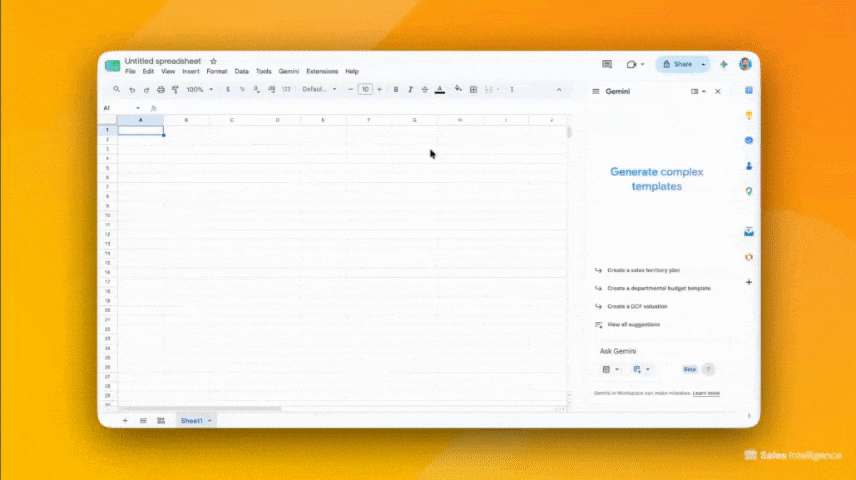Viewport: 856px width, 480px height.
Task: Open the Format menu
Action: coord(217,72)
